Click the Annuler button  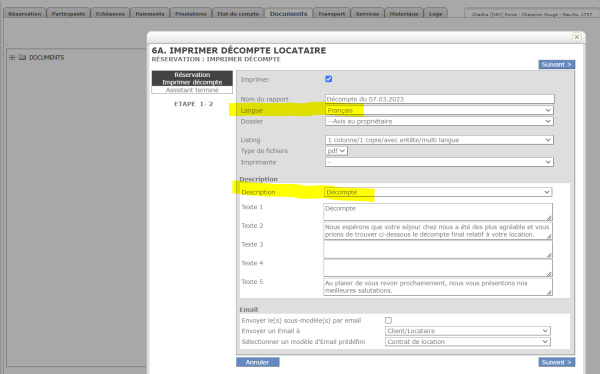pos(258,362)
